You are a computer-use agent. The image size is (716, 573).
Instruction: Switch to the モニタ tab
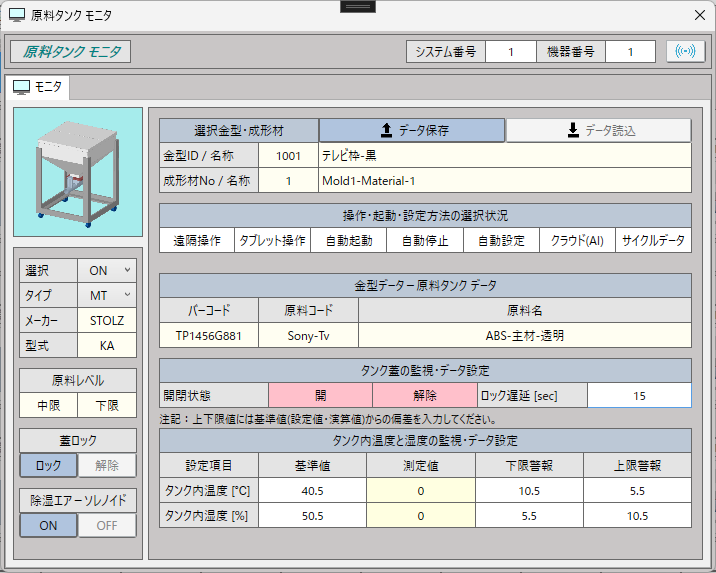(x=37, y=87)
